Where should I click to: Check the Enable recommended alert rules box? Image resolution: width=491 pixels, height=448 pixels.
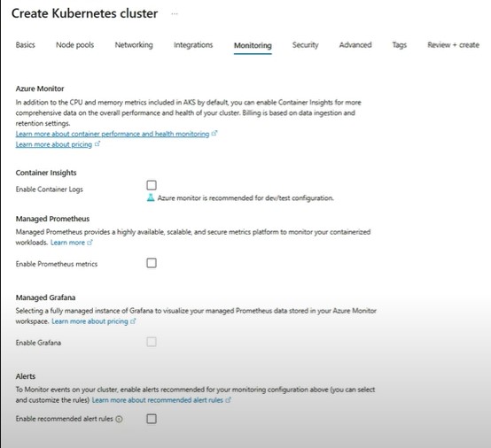point(152,419)
